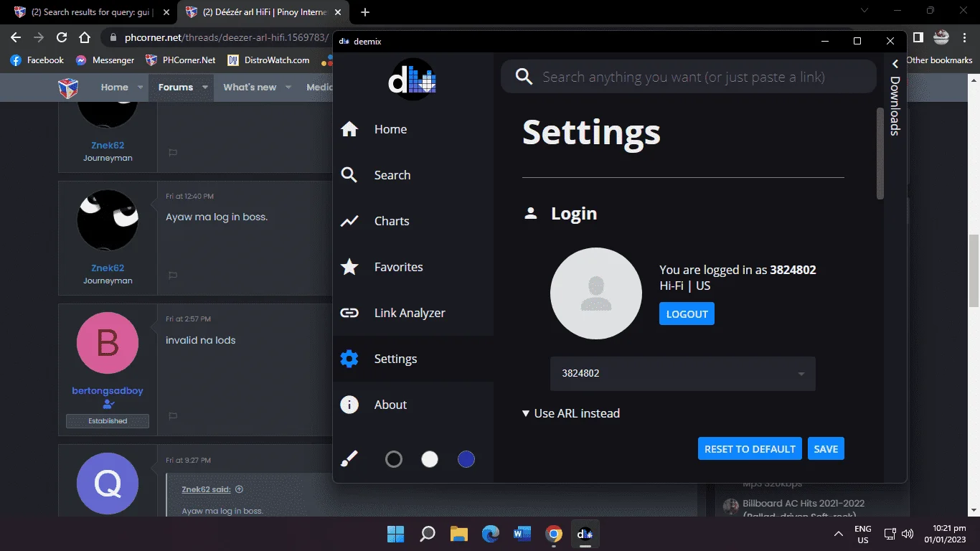Click the SAVE button

[x=826, y=448]
